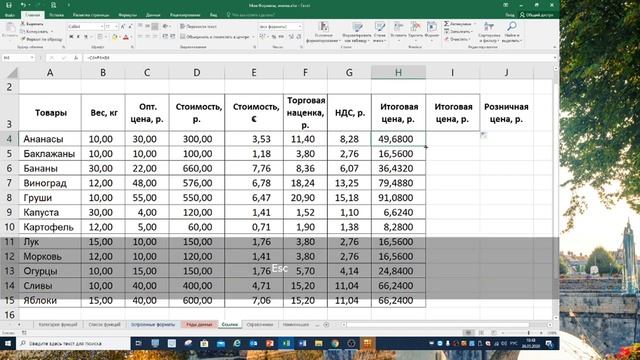Viewport: 640px width, 360px height.
Task: Click the Excel icon in the taskbar
Action: (x=286, y=344)
